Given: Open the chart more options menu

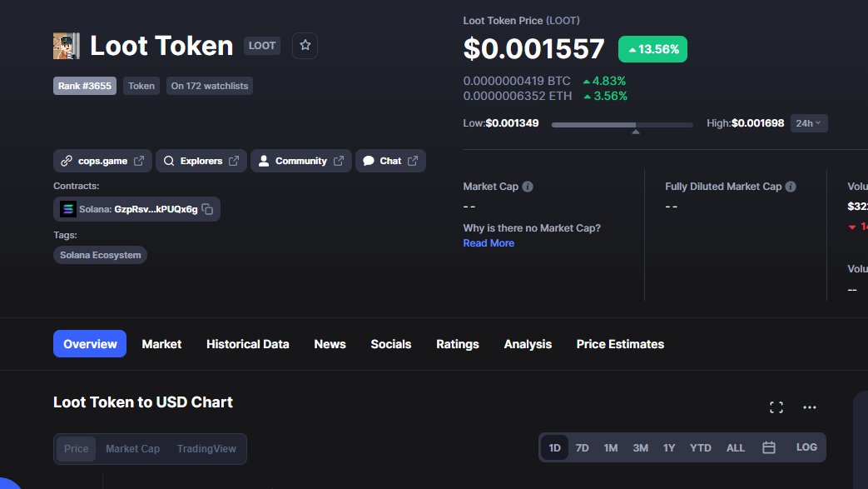Looking at the screenshot, I should tap(809, 407).
